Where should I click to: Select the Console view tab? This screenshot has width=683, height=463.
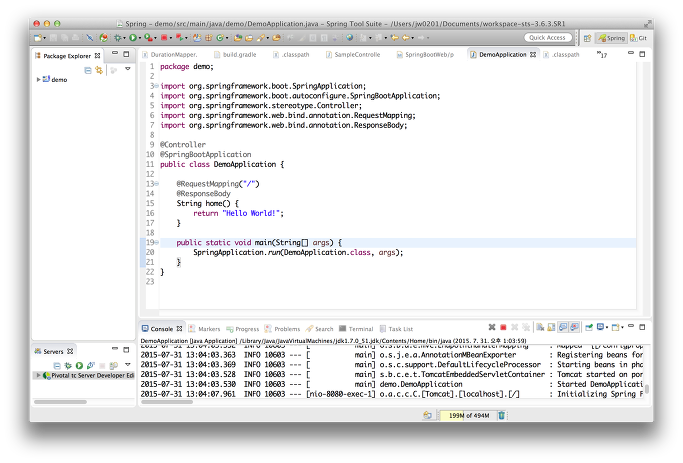click(162, 329)
